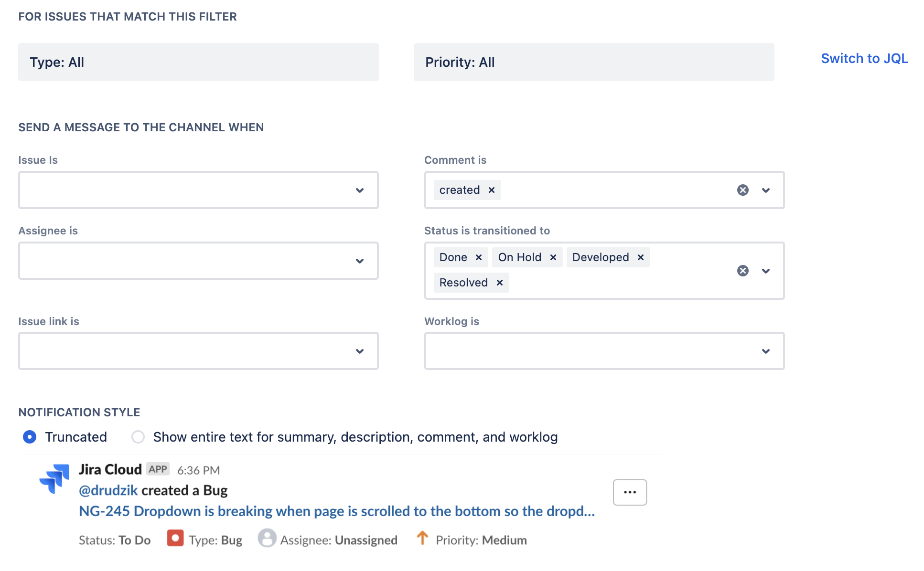This screenshot has width=924, height=571.
Task: Remove the 'Done' status tag
Action: pyautogui.click(x=478, y=257)
